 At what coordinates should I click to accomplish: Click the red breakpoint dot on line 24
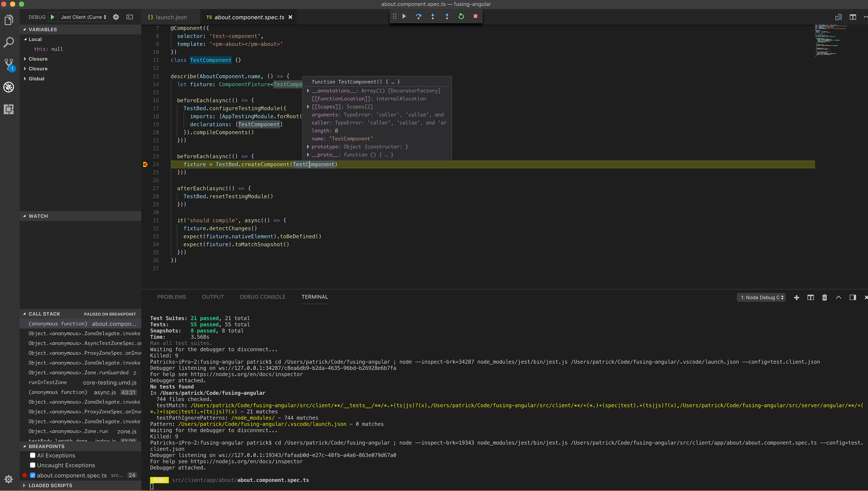tap(145, 164)
